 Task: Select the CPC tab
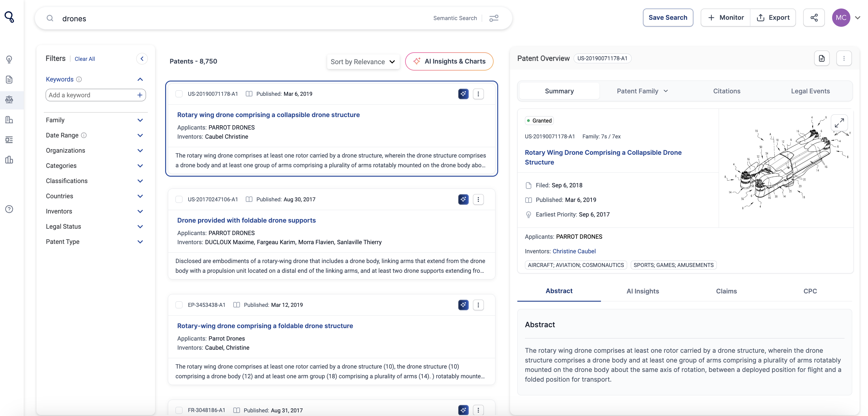pyautogui.click(x=810, y=291)
